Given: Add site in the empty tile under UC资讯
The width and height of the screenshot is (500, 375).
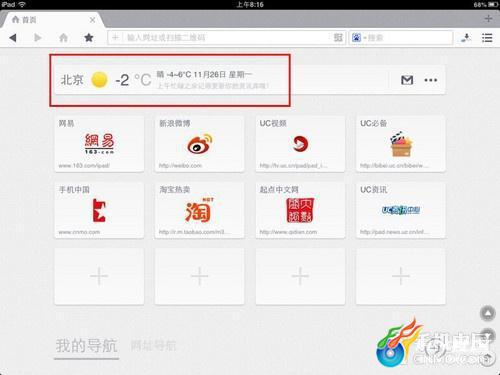Looking at the screenshot, I should coord(400,276).
